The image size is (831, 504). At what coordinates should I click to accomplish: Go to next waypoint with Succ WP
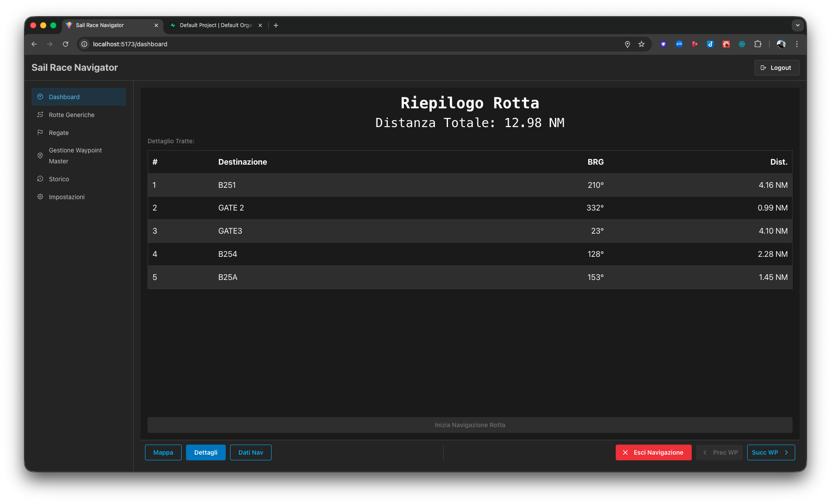pos(771,452)
